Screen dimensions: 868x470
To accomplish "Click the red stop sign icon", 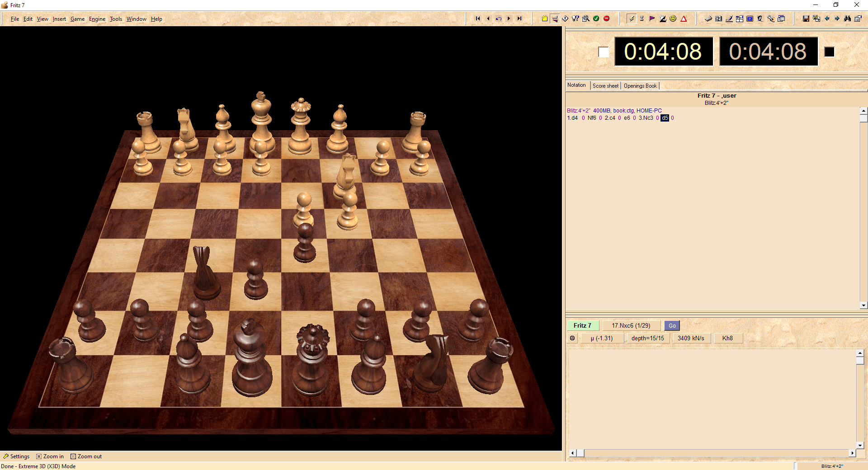I will pyautogui.click(x=607, y=19).
